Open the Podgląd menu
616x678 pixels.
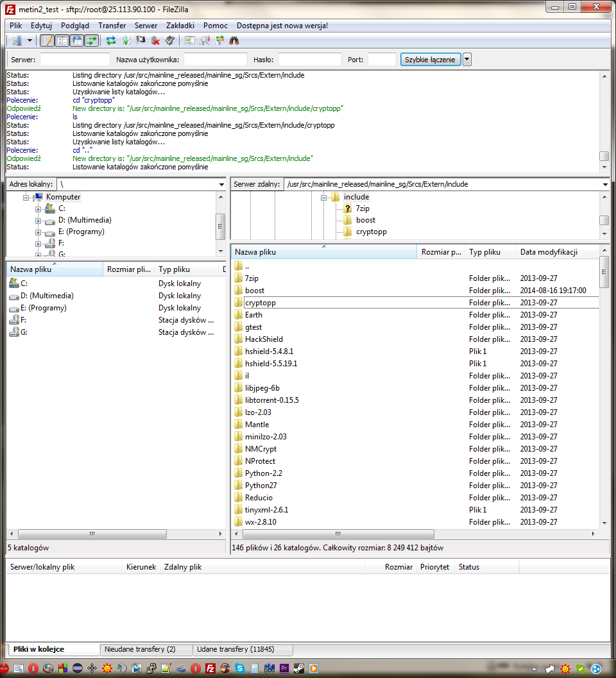click(x=75, y=26)
